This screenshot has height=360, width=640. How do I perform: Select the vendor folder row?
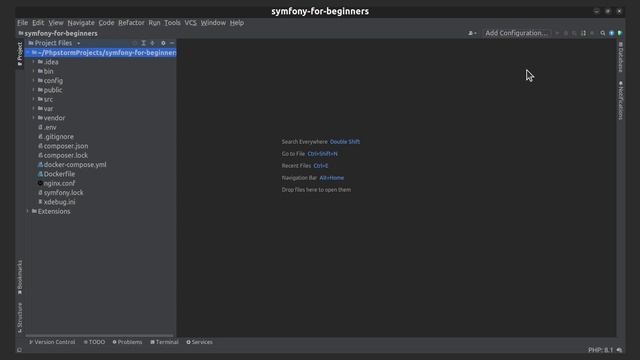click(101, 118)
